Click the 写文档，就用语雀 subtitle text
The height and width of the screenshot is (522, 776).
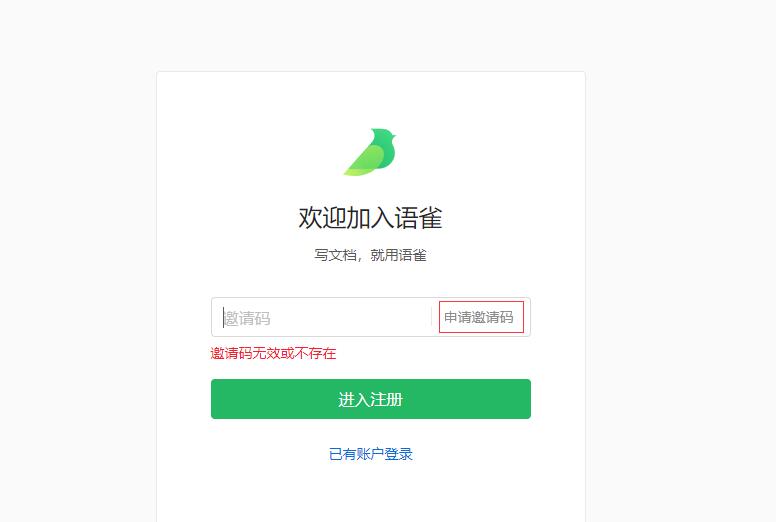tap(370, 255)
